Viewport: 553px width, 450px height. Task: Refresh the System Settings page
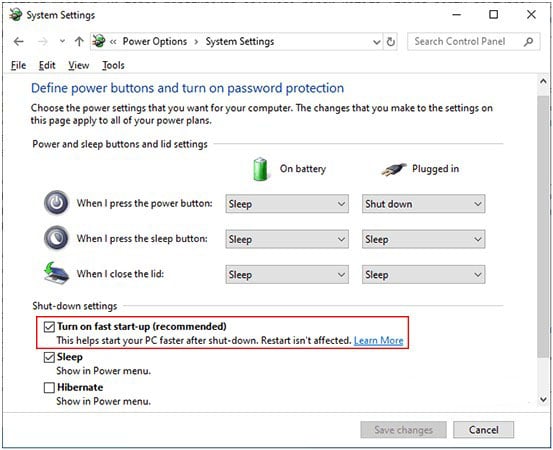[391, 42]
